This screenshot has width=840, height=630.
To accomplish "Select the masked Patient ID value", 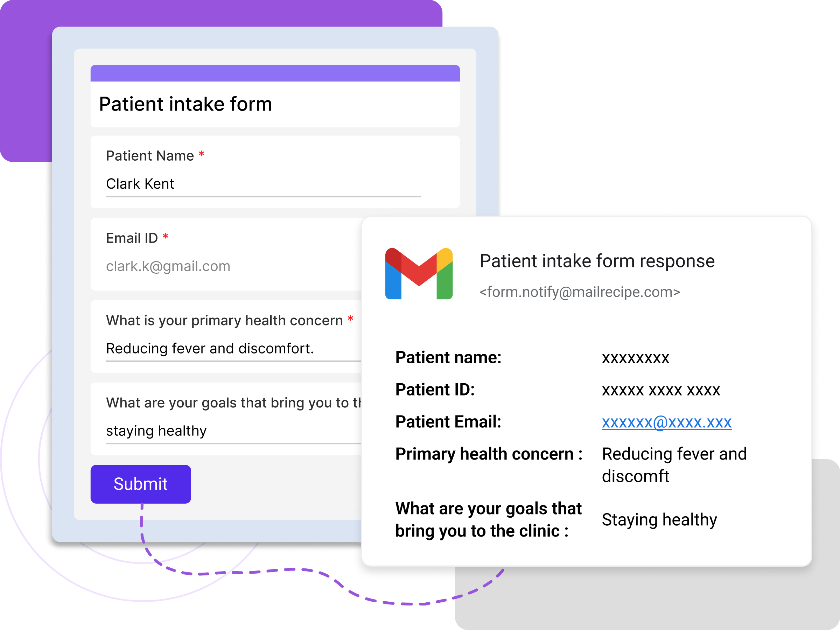I will [661, 390].
